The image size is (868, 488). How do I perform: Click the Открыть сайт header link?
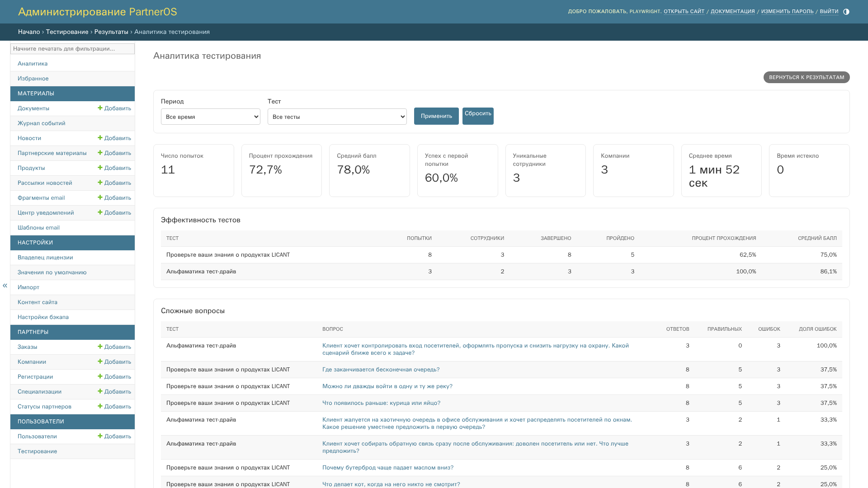pos(684,12)
